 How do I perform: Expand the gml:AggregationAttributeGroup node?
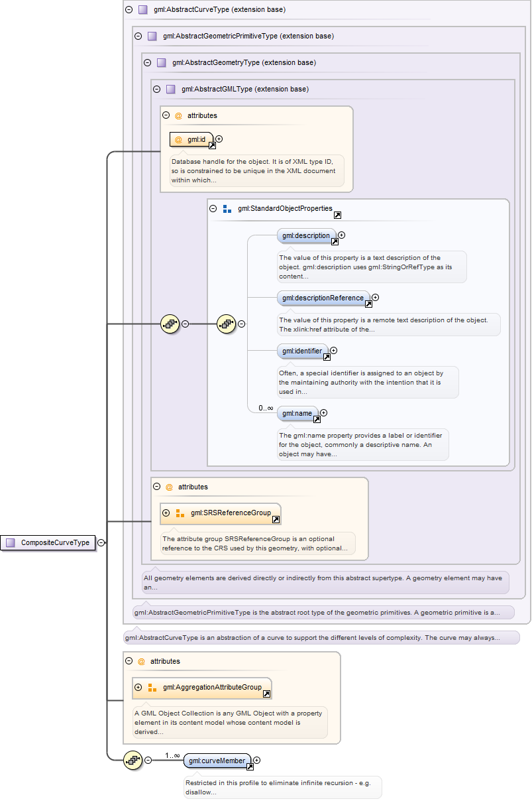tap(138, 688)
